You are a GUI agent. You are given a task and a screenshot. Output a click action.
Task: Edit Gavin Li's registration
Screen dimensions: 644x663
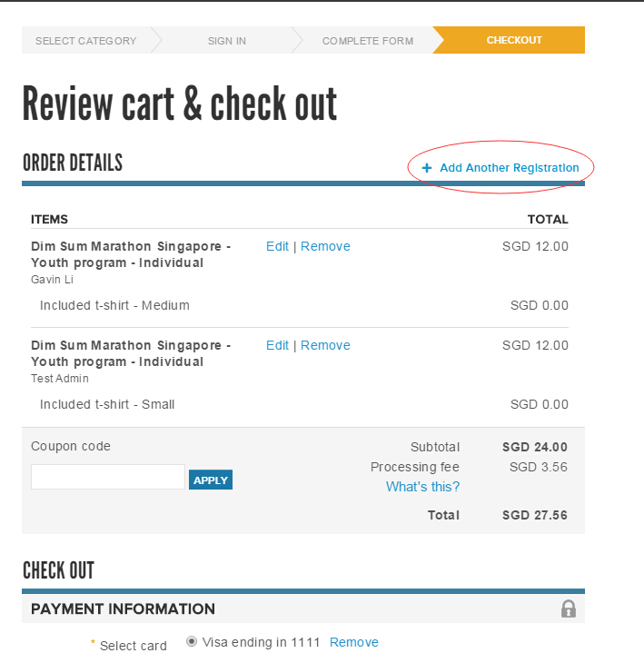[277, 246]
